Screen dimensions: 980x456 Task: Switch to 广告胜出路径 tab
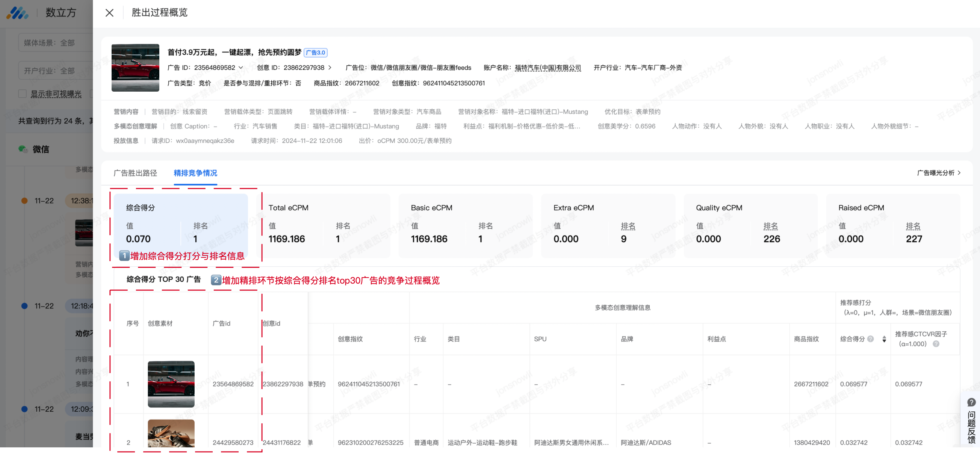(135, 173)
